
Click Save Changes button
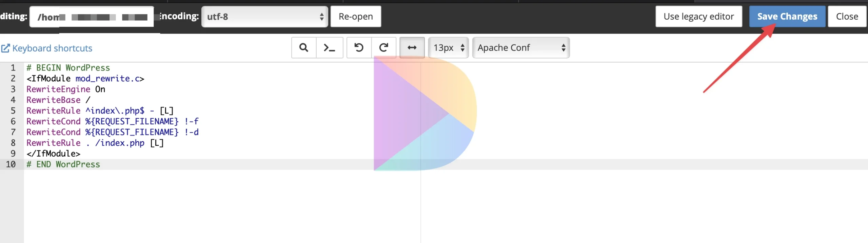pos(787,17)
